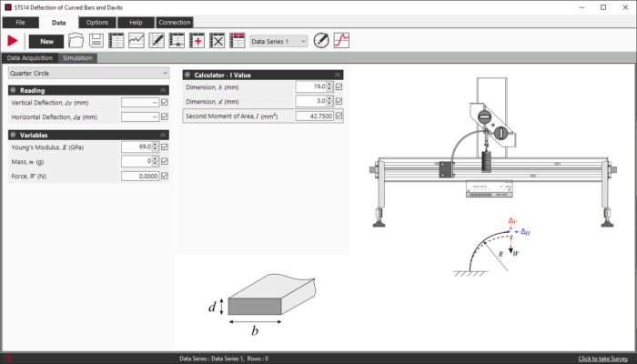637x364 pixels.
Task: Click the add-row table icon with red plus
Action: 197,41
